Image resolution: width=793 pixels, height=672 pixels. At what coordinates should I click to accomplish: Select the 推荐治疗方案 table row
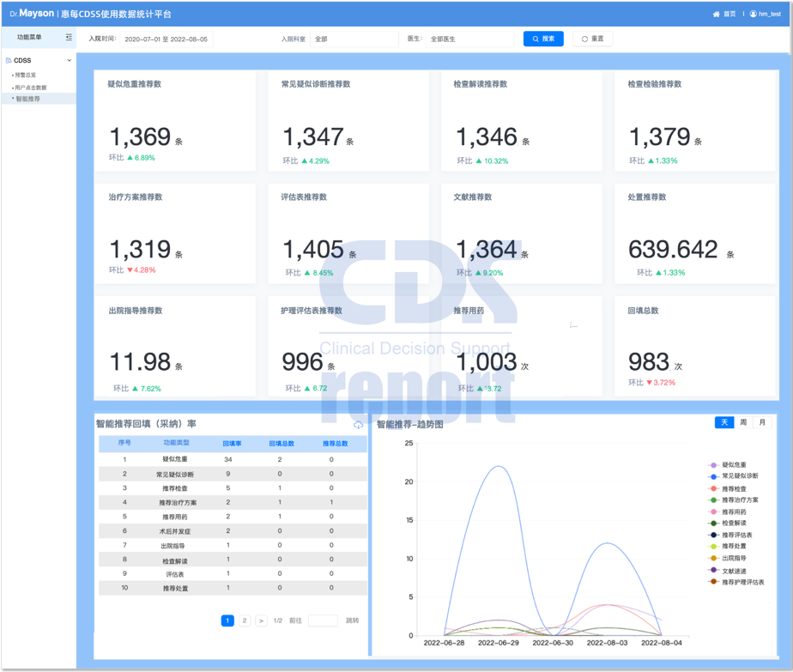point(233,502)
